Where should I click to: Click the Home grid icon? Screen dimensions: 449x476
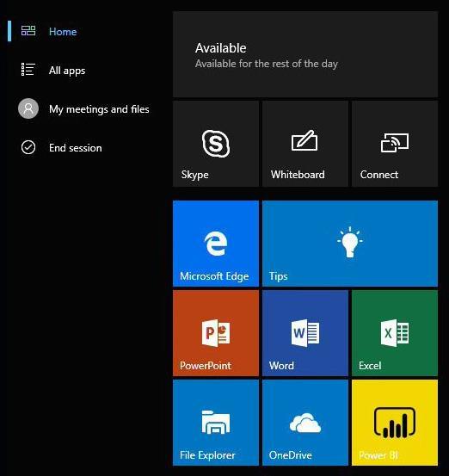coord(28,31)
